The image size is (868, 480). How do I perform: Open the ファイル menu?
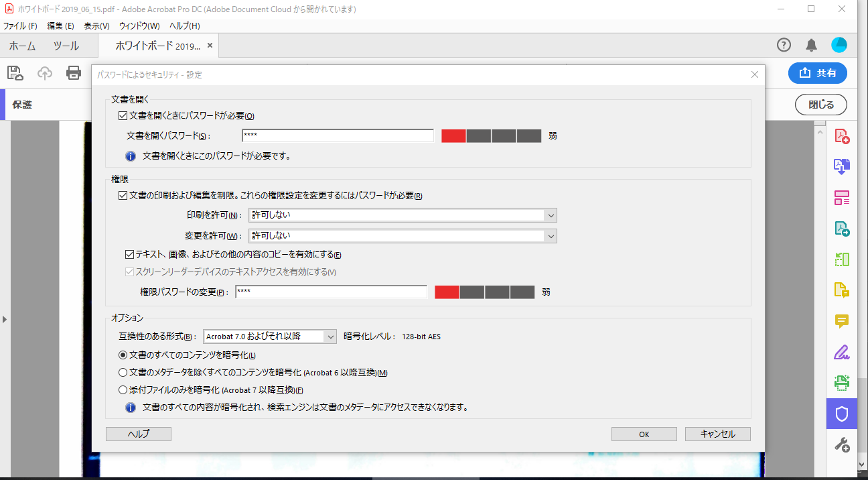20,26
